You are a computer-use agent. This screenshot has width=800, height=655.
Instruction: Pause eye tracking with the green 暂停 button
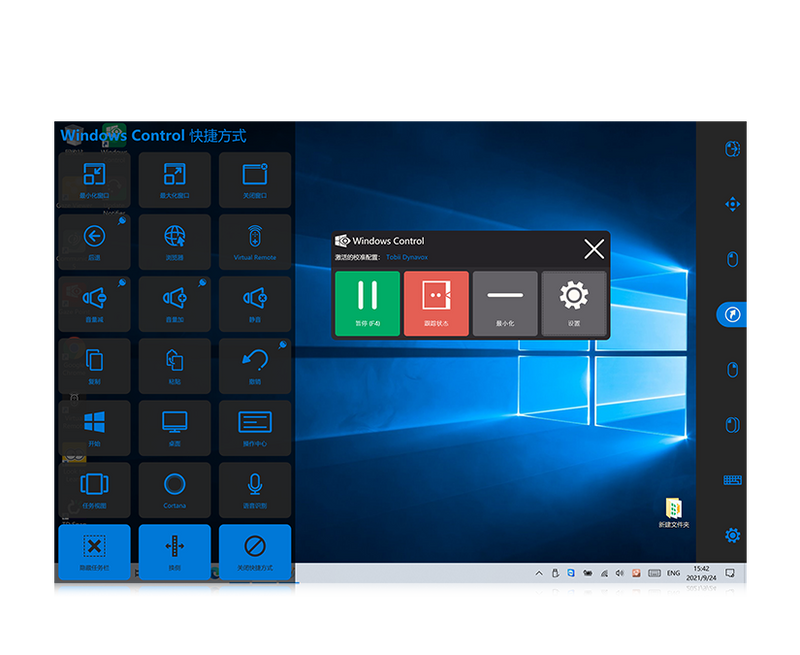point(367,303)
